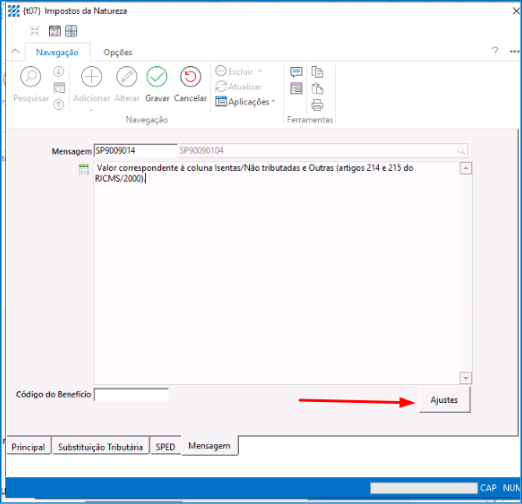Click the Mensagem code field SP9009014
This screenshot has height=504, width=522.
[x=136, y=151]
